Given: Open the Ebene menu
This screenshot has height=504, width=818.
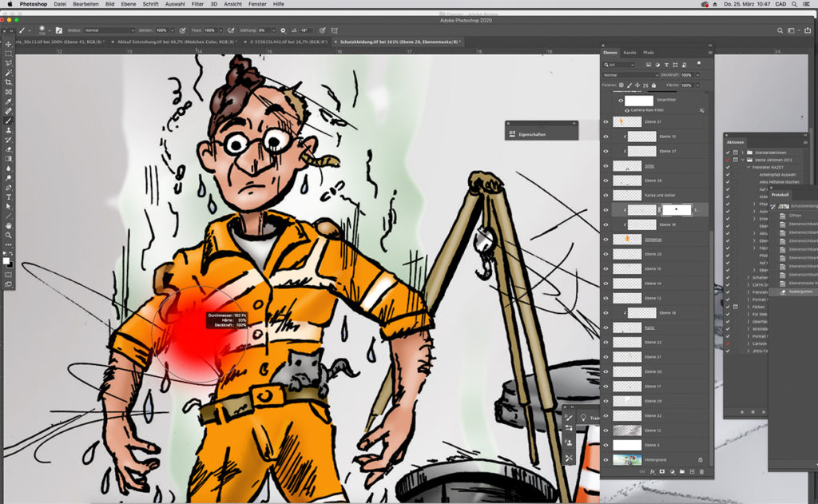Looking at the screenshot, I should click(129, 4).
